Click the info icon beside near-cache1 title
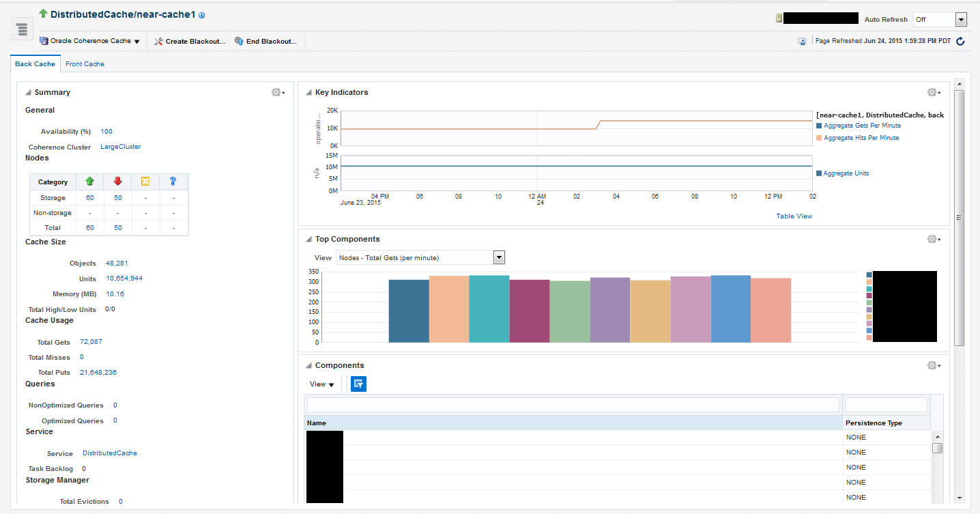 (x=201, y=15)
